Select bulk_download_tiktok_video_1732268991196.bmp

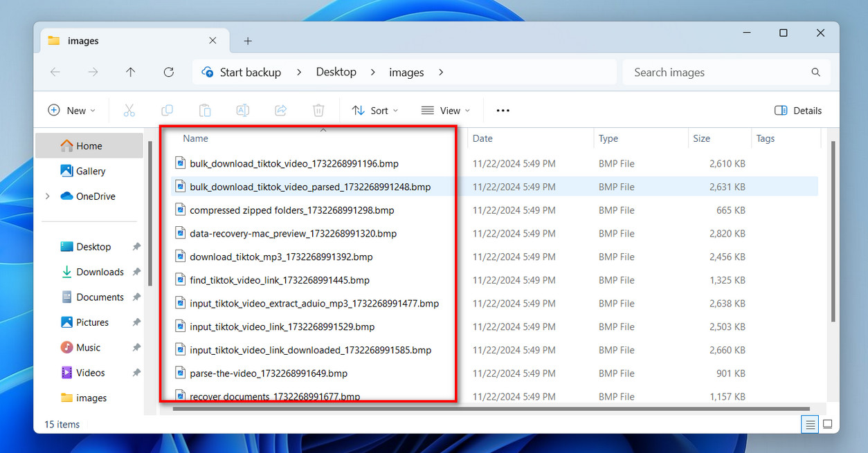tap(294, 164)
